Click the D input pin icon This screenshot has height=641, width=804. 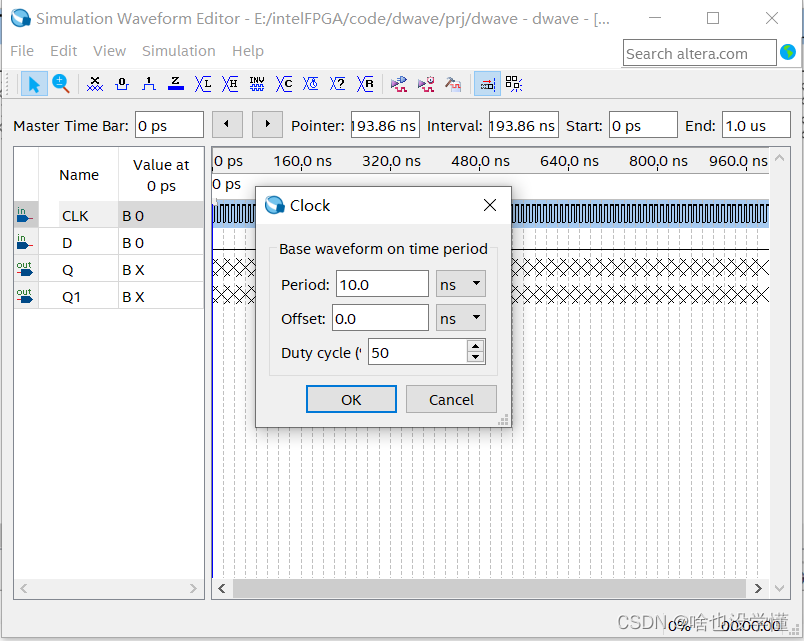24,242
